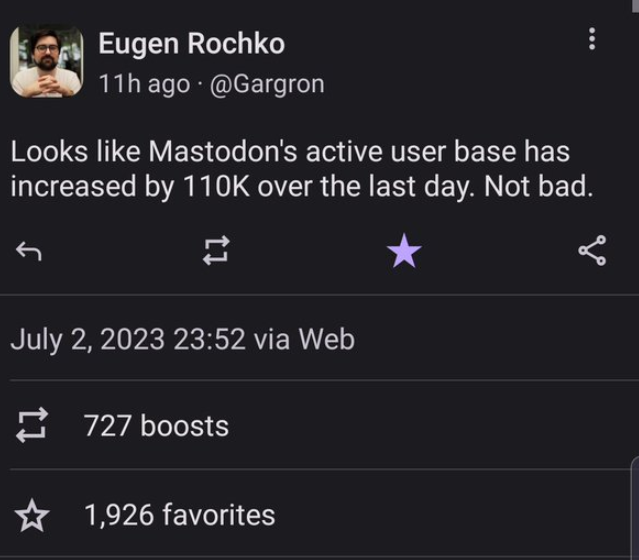Reply to Eugen Rochko's post
Image resolution: width=639 pixels, height=560 pixels.
[x=29, y=251]
